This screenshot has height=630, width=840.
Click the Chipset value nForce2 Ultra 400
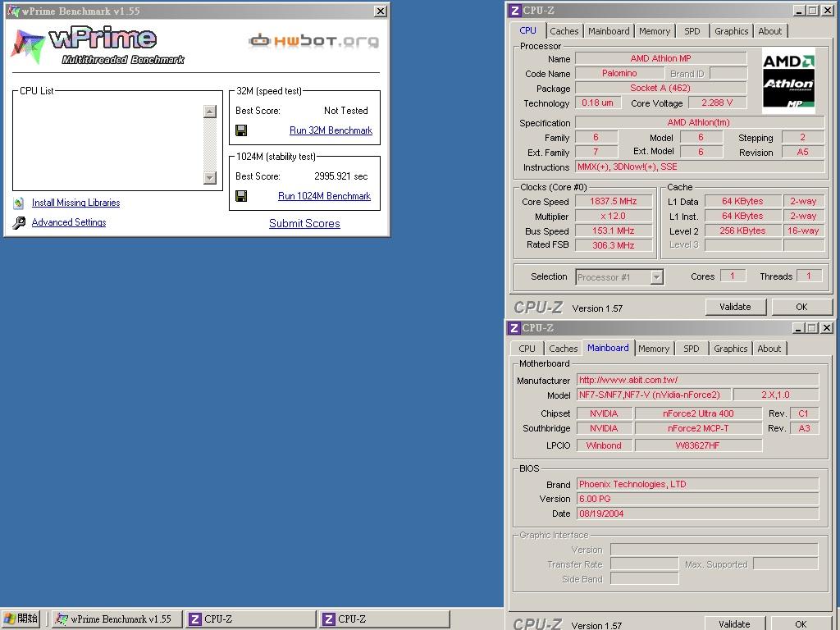coord(698,413)
